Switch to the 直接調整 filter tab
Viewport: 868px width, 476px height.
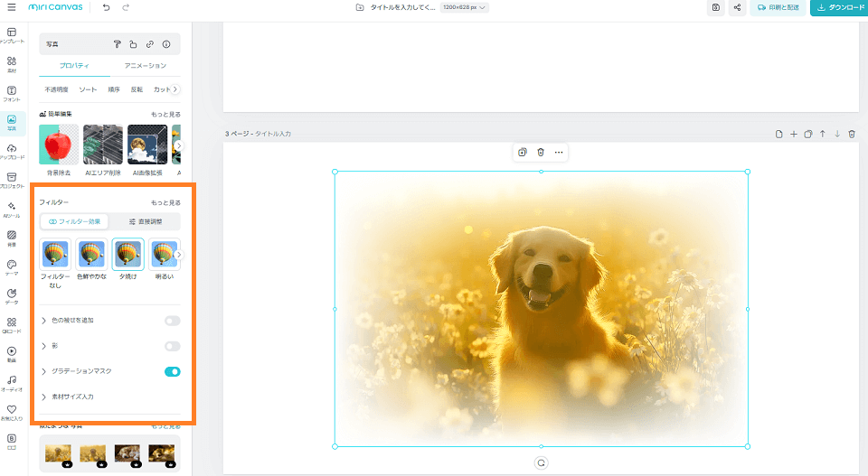[145, 221]
